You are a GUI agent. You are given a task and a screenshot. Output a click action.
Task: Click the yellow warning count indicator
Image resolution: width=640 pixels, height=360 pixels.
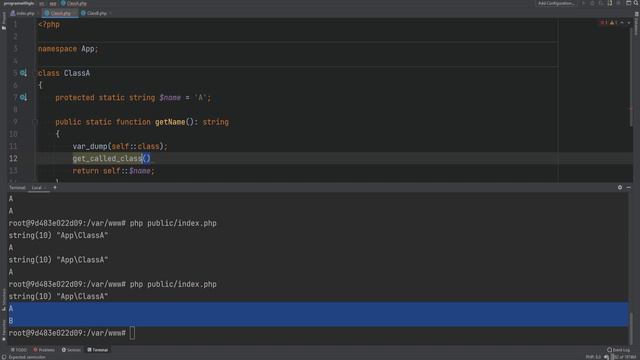[x=613, y=23]
